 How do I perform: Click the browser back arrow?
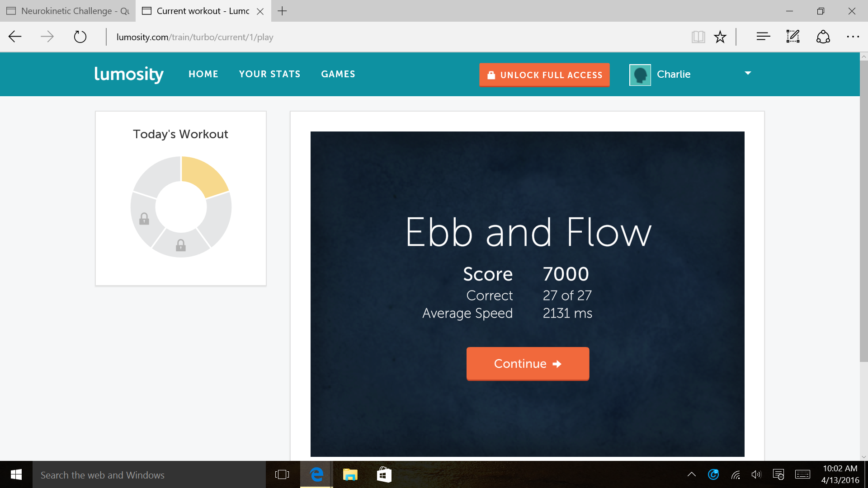pyautogui.click(x=15, y=37)
